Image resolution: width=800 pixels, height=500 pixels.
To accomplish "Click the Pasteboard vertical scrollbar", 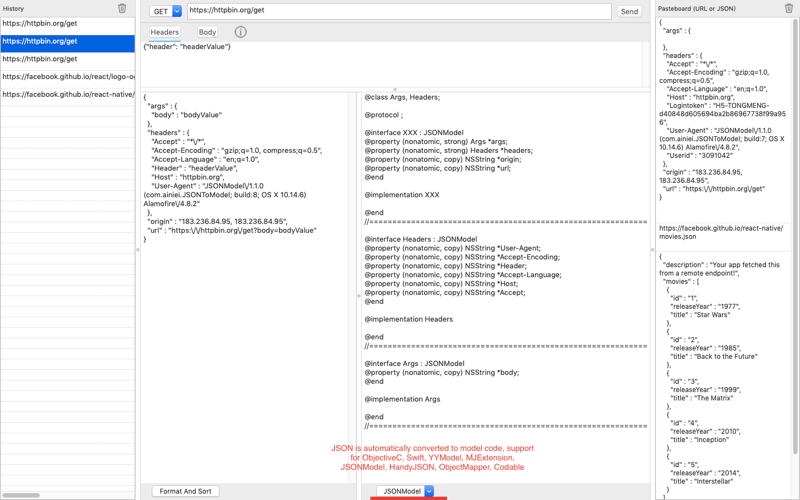I will tap(795, 236).
